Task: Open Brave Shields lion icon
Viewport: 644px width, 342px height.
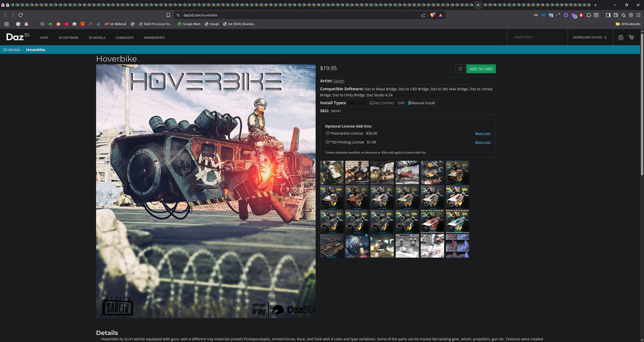Action: pos(432,15)
